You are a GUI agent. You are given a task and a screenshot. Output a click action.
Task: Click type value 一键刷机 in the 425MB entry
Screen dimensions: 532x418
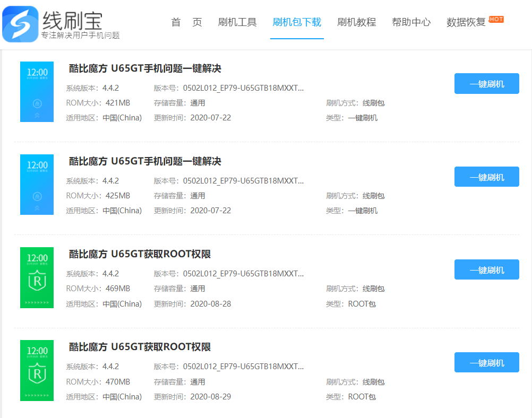tap(363, 211)
